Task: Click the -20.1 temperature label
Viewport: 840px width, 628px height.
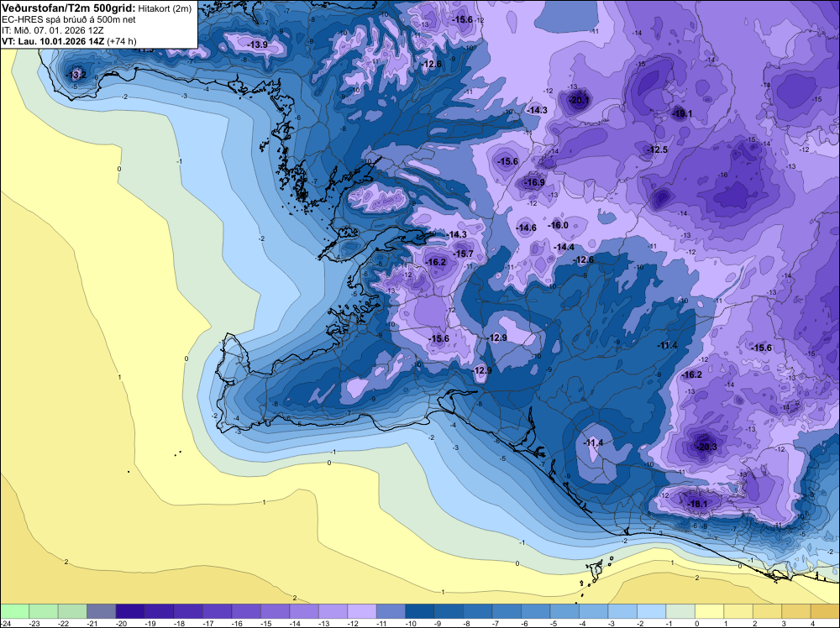Action: 580,100
